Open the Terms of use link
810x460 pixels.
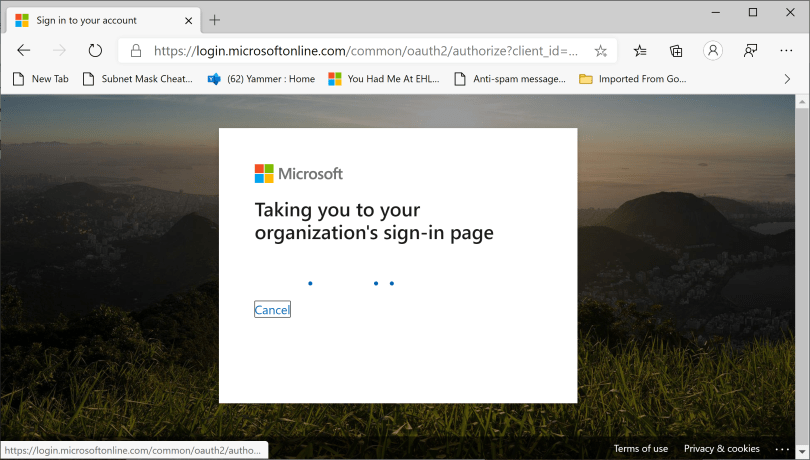(x=640, y=449)
